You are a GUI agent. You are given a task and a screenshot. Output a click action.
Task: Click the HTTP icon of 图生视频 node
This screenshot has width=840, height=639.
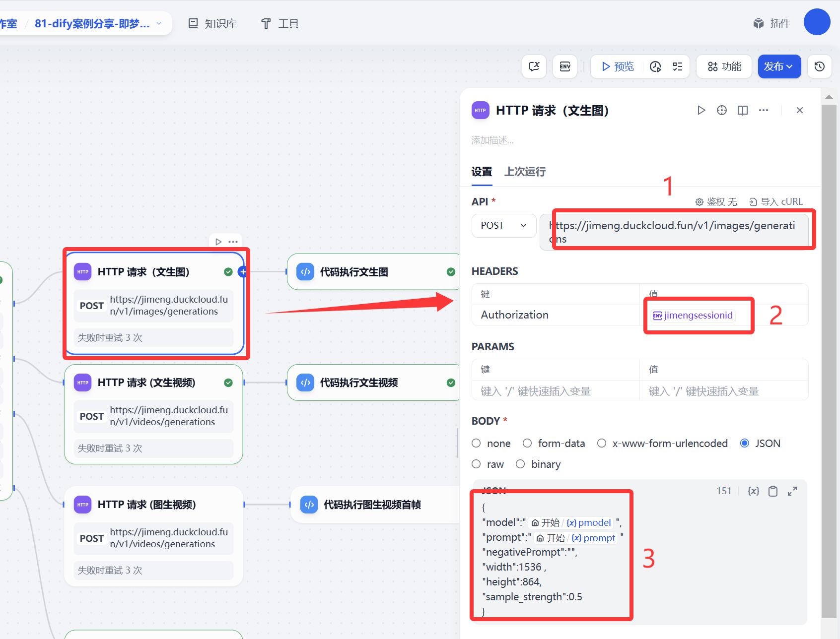(x=83, y=505)
